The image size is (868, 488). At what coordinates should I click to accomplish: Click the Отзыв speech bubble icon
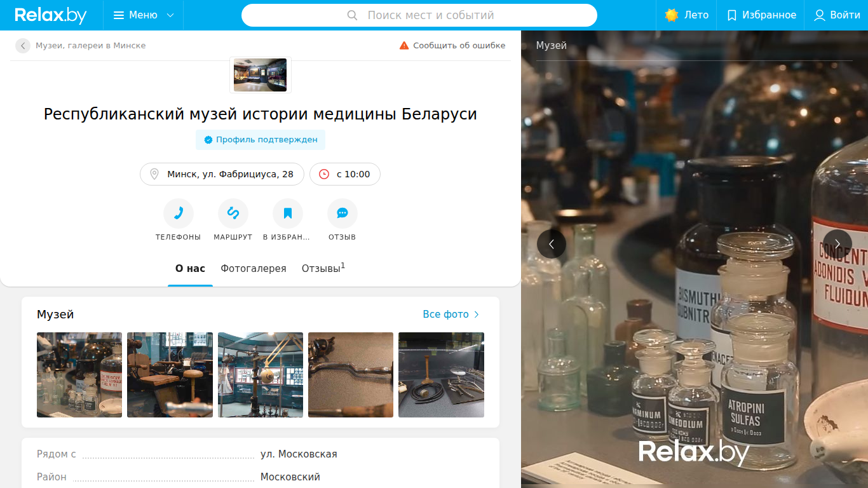pos(342,213)
